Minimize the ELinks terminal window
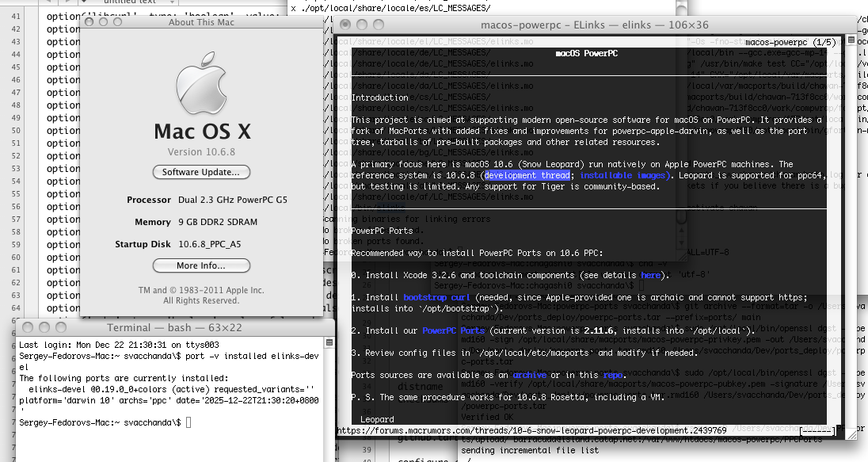Screen dimensions: 868x462 click(362, 25)
